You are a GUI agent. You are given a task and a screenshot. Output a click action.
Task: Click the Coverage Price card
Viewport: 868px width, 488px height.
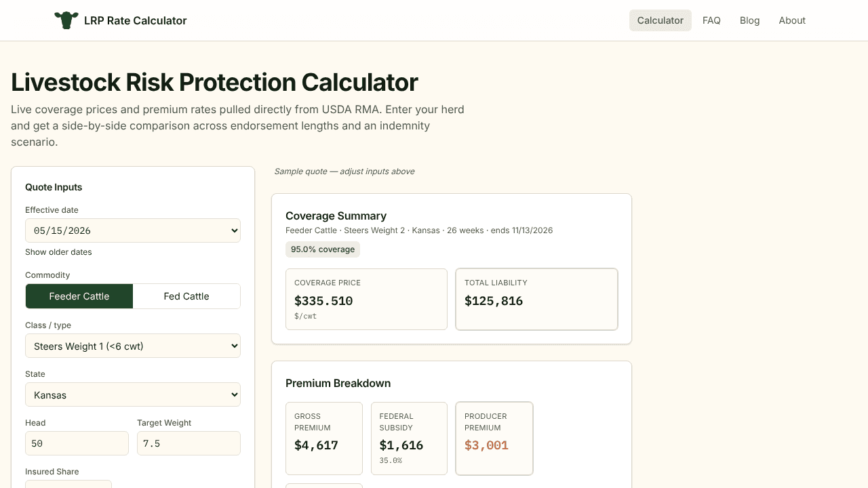(x=366, y=299)
